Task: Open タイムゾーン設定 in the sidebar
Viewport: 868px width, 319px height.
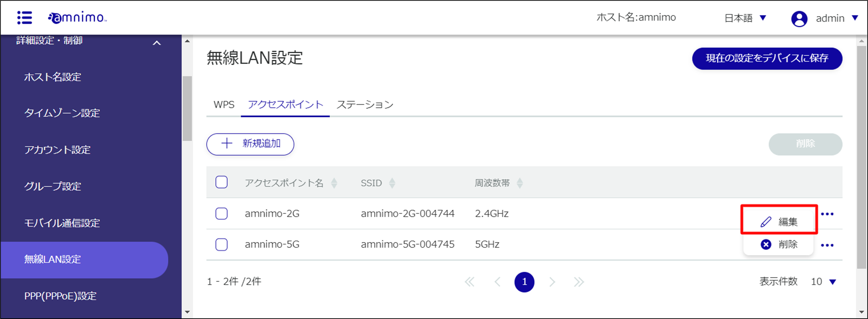Action: (x=62, y=113)
